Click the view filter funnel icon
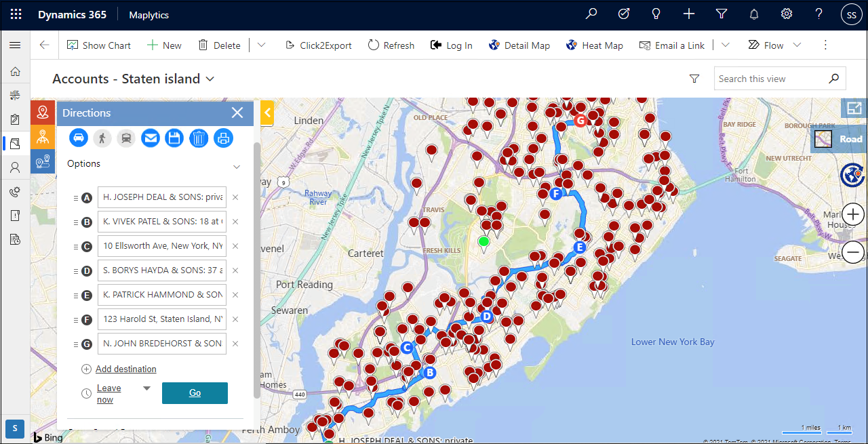 pyautogui.click(x=694, y=79)
